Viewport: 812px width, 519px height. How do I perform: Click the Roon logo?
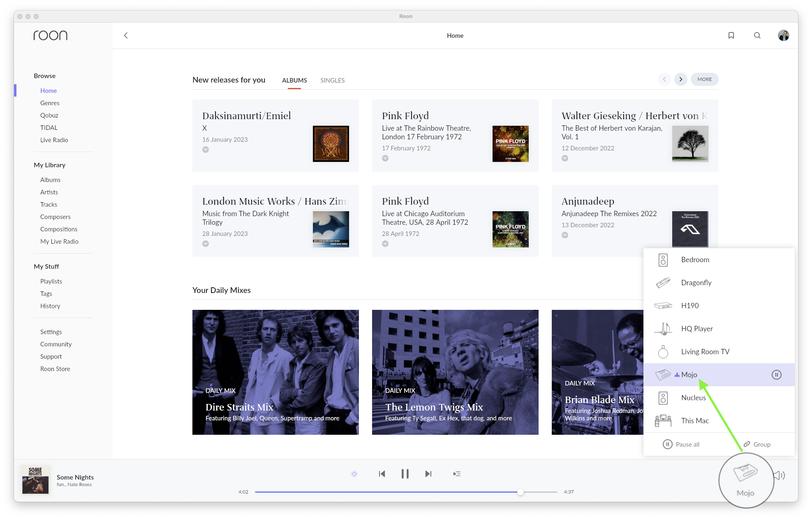click(50, 35)
